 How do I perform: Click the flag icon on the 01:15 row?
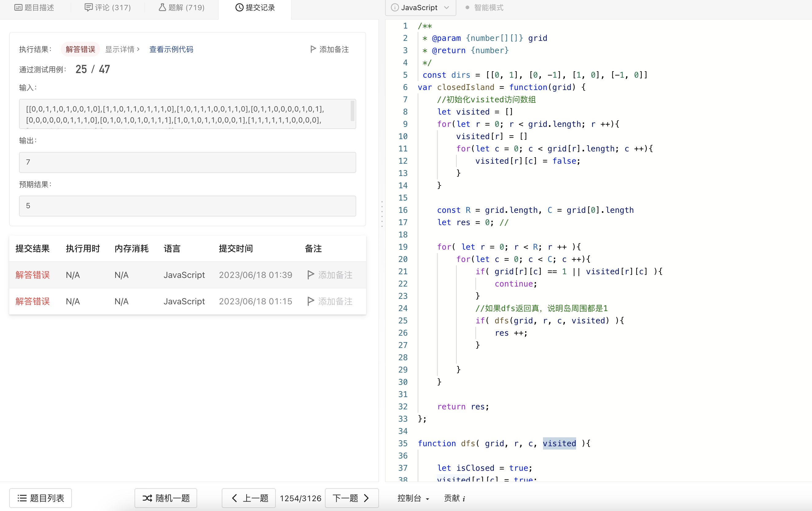tap(311, 301)
